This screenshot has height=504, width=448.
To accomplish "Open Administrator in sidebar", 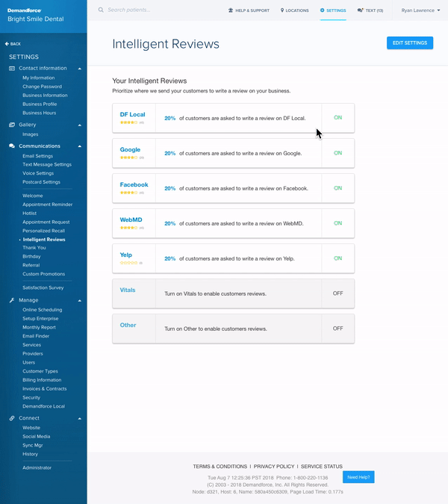I will click(37, 467).
